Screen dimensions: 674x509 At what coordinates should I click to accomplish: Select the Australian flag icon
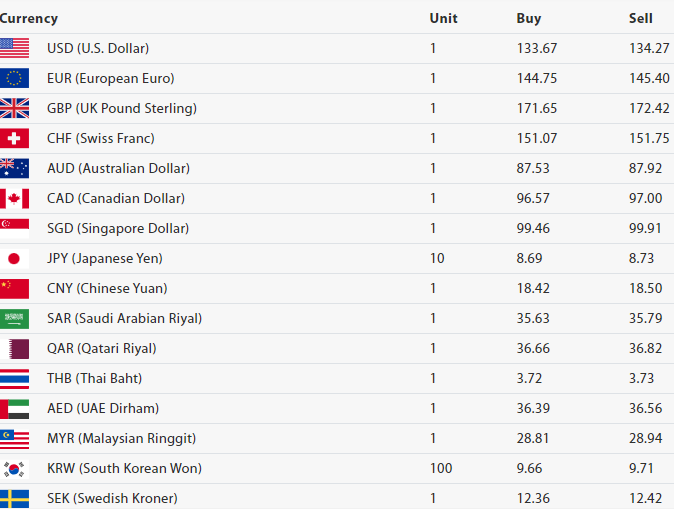pyautogui.click(x=14, y=168)
